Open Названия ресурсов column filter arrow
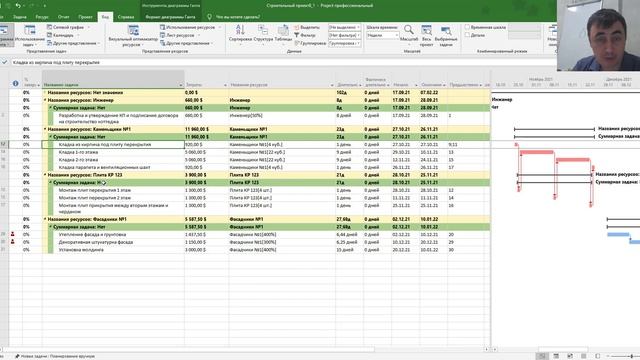640x360 pixels. [x=332, y=85]
